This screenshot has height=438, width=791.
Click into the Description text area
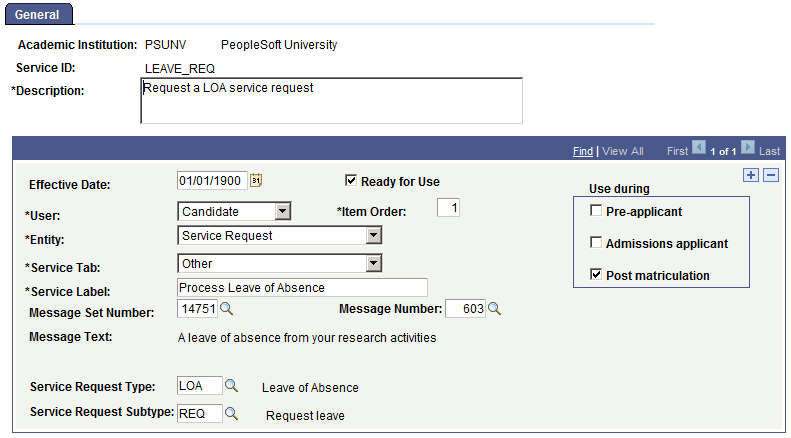[x=331, y=101]
